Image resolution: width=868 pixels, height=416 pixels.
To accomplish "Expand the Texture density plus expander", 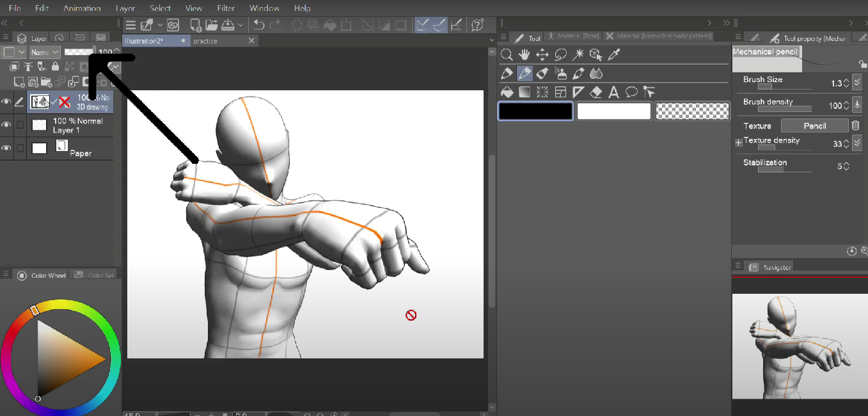I will pos(738,143).
